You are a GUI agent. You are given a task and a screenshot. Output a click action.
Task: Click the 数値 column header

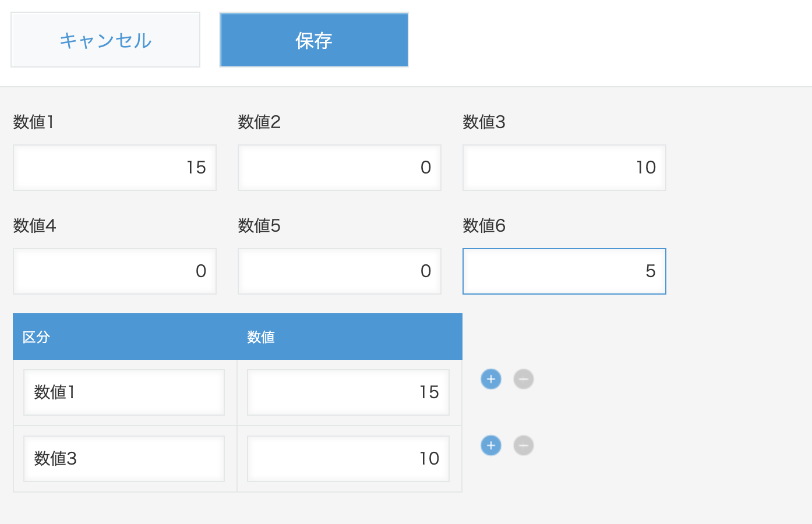coord(260,337)
